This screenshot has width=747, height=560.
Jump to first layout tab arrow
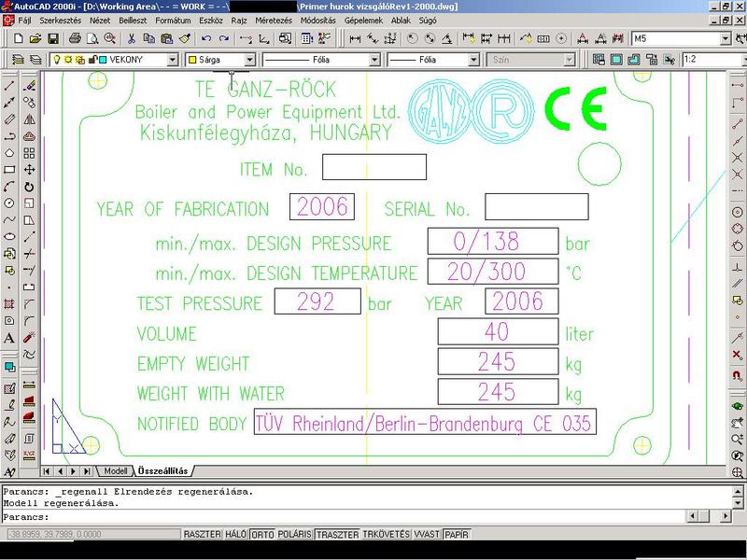47,471
